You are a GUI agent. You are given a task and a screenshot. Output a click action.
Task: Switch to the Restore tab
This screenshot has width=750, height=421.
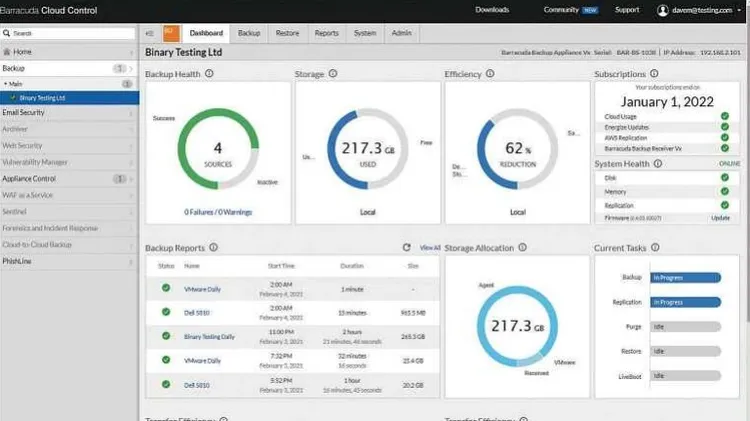click(287, 33)
